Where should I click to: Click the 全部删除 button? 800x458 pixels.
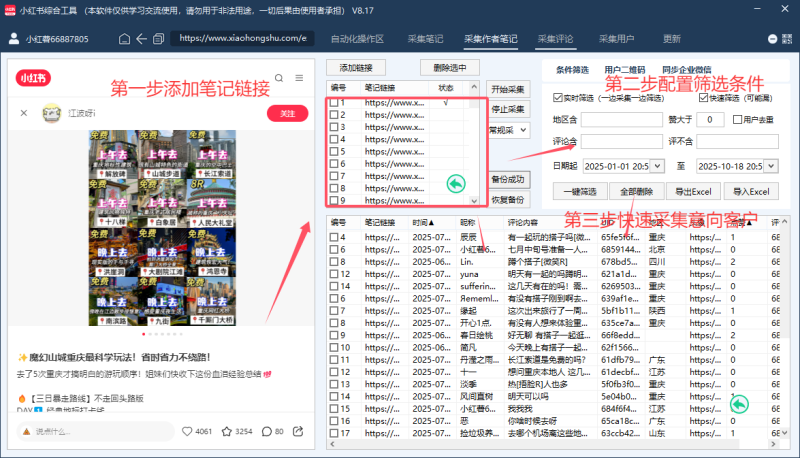[x=637, y=192]
